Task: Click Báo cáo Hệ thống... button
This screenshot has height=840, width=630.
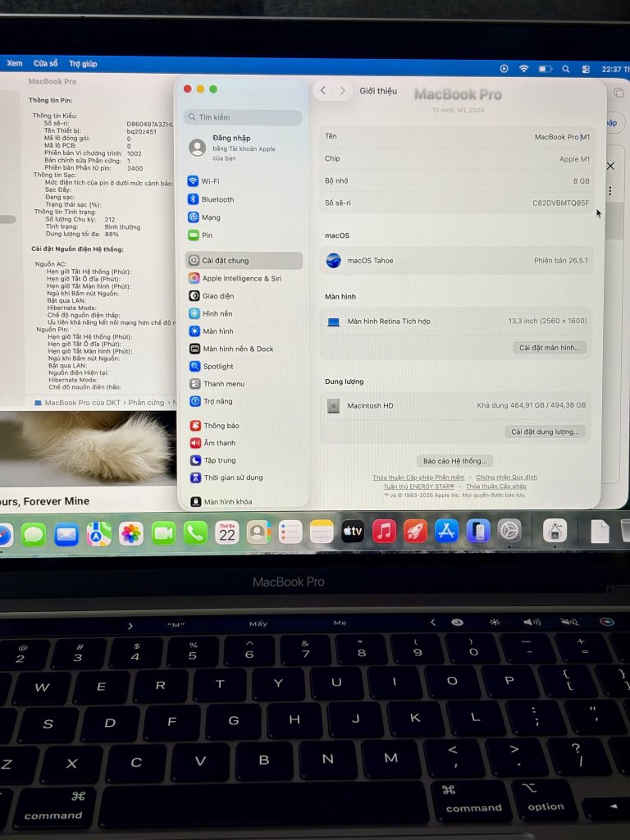Action: pyautogui.click(x=454, y=461)
